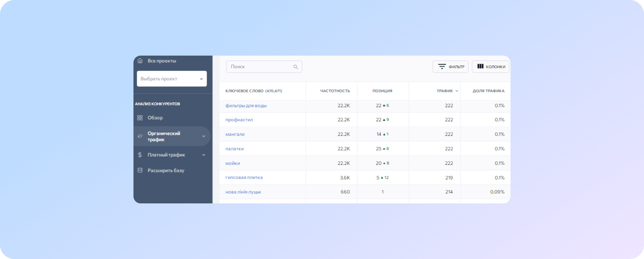The height and width of the screenshot is (259, 644).
Task: Click frequency 660 in нова лінія луцьк row
Action: (345, 192)
